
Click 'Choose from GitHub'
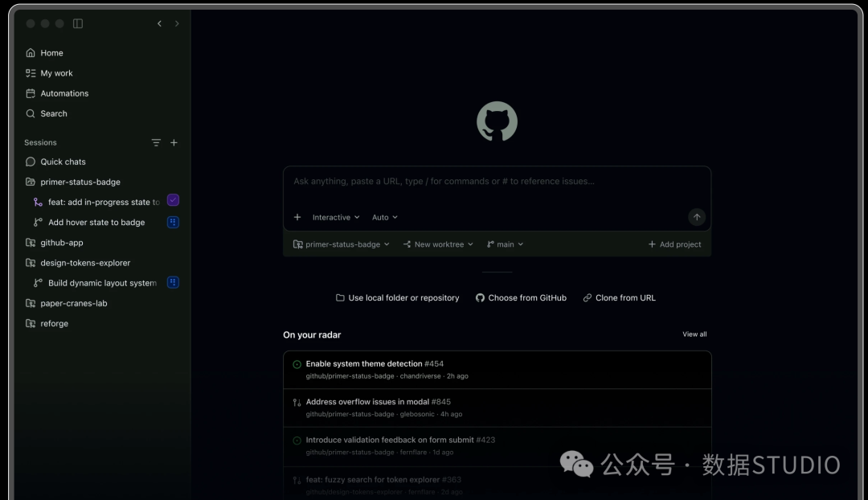[521, 298]
